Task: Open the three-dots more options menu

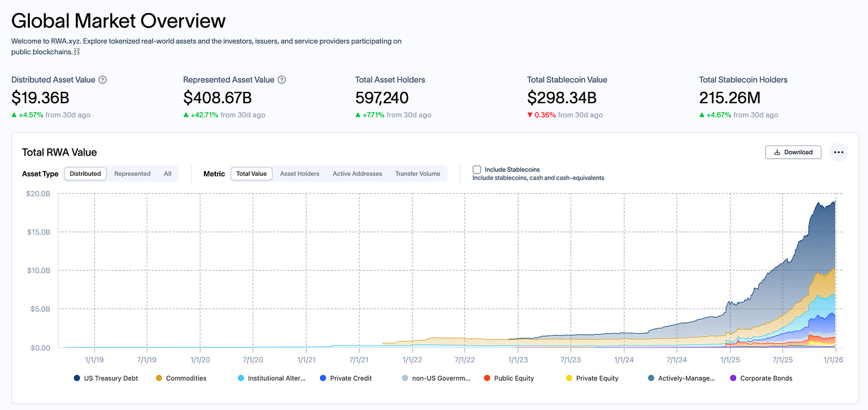Action: pyautogui.click(x=839, y=152)
